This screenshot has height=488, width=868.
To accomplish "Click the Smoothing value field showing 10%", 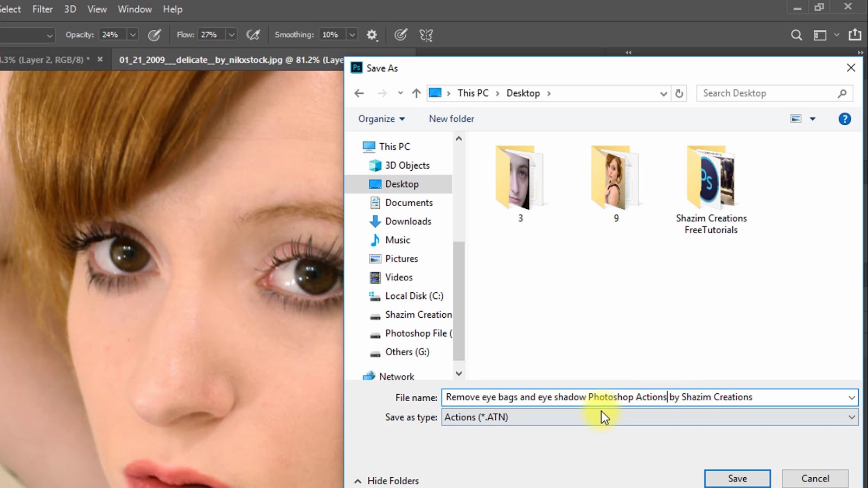I will pos(332,35).
